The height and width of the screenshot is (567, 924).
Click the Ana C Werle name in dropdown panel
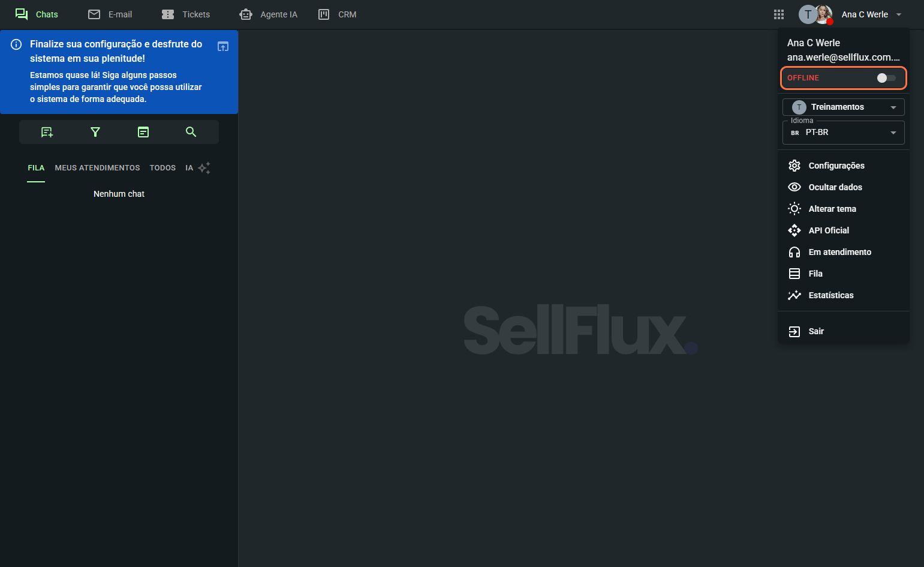tap(813, 43)
